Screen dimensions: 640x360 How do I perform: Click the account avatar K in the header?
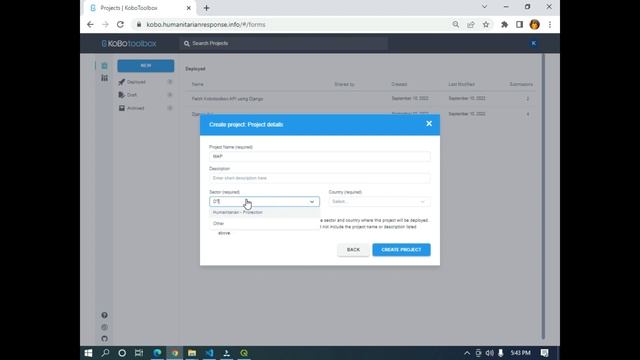[533, 43]
